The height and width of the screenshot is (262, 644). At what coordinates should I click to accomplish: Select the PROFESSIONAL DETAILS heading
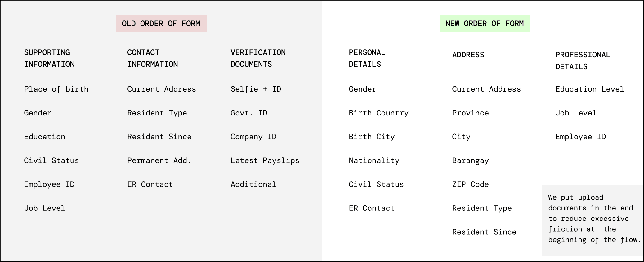(x=583, y=61)
